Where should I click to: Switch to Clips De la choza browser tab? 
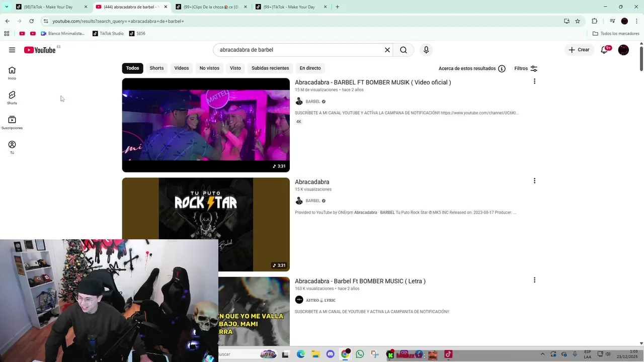tap(210, 7)
